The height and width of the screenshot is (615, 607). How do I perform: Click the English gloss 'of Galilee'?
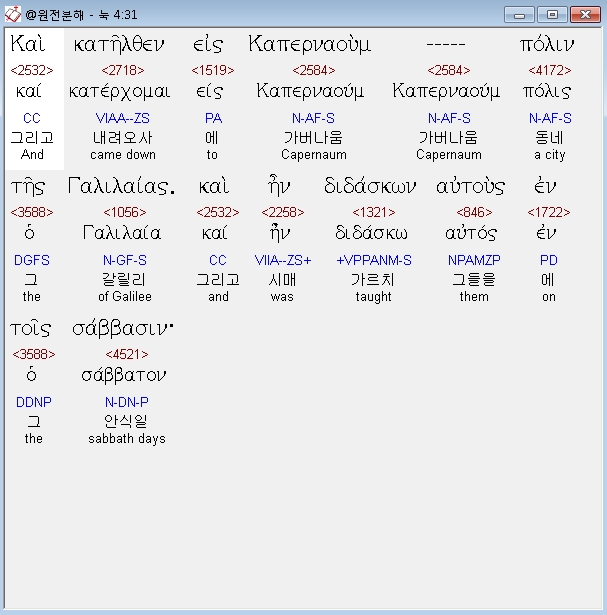pyautogui.click(x=125, y=297)
